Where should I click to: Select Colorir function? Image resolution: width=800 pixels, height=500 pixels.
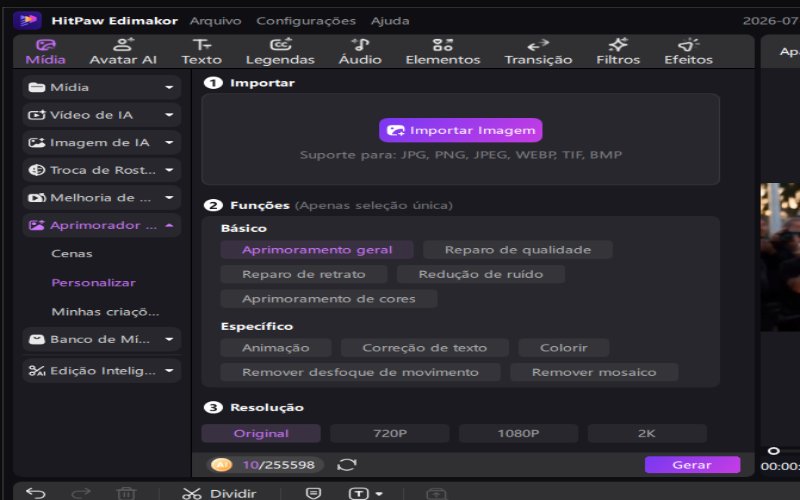pyautogui.click(x=564, y=347)
